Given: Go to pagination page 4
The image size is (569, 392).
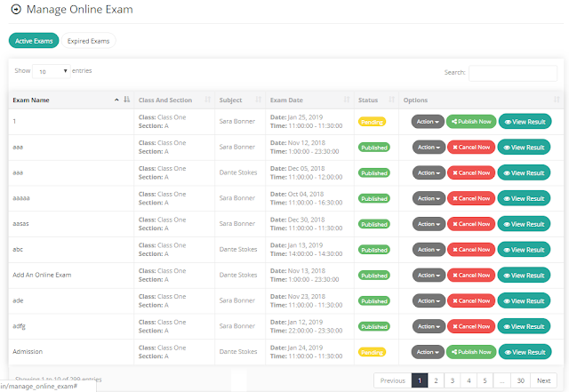Looking at the screenshot, I should click(469, 380).
